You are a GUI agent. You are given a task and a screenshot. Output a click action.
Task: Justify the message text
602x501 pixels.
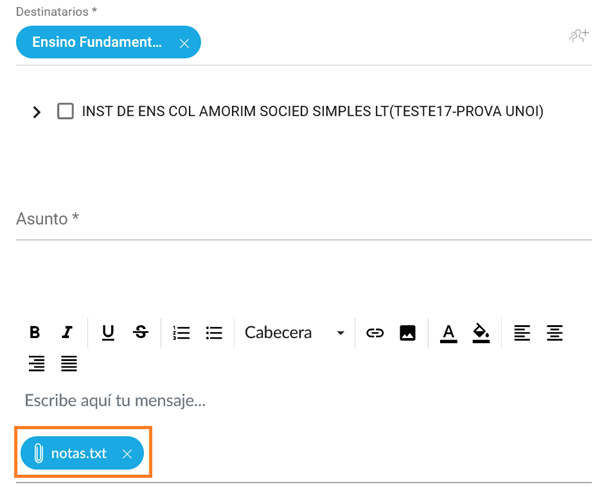(69, 363)
